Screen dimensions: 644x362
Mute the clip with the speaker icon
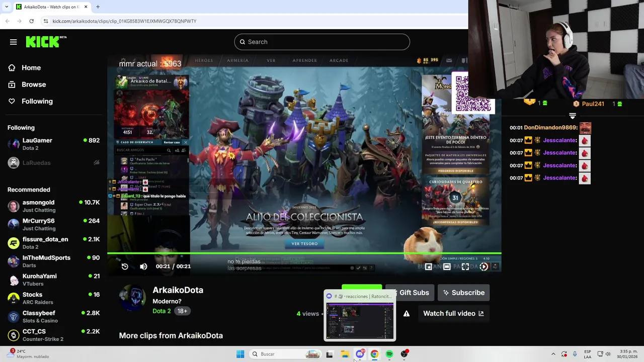(143, 266)
